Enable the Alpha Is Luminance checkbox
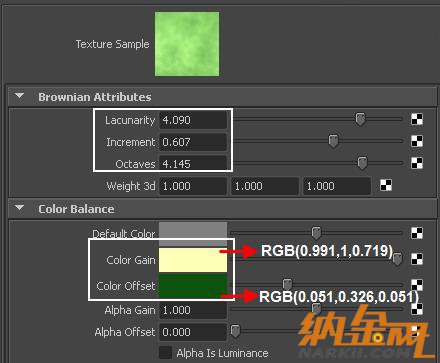440x363 pixels. point(165,353)
